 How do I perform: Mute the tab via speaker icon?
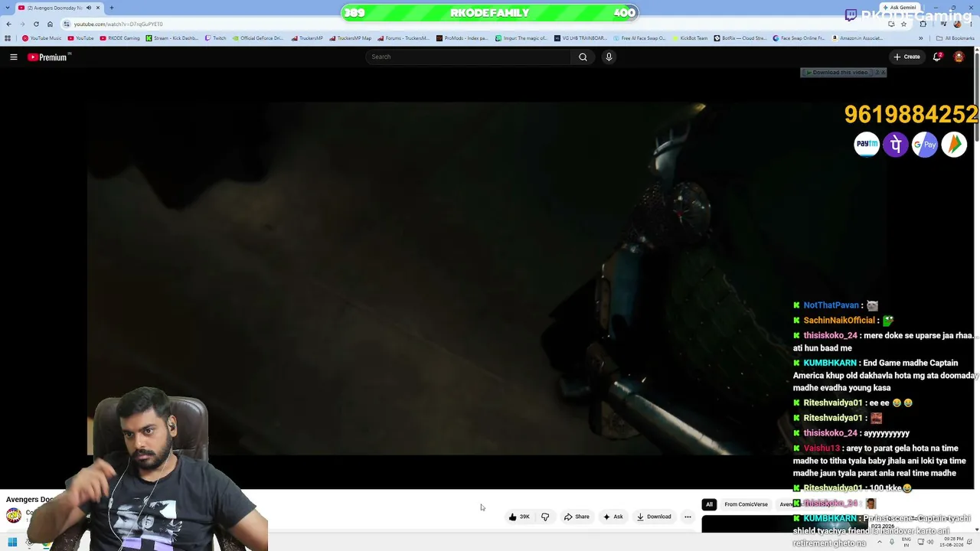coord(89,8)
